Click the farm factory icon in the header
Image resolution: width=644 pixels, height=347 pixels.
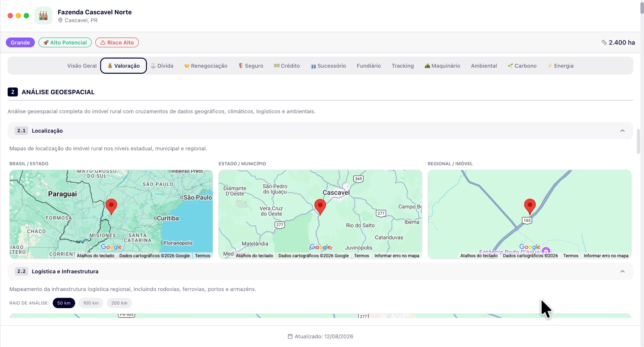pyautogui.click(x=43, y=15)
